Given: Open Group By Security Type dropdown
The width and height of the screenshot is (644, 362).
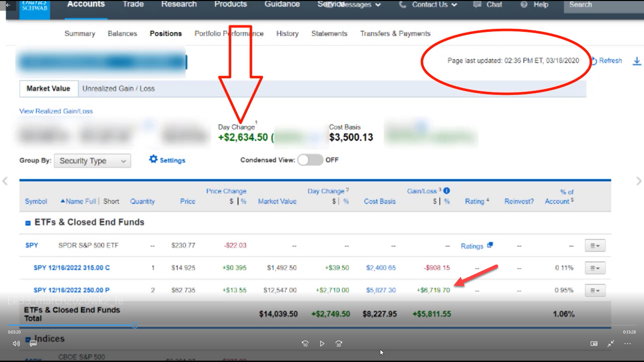Looking at the screenshot, I should click(92, 161).
